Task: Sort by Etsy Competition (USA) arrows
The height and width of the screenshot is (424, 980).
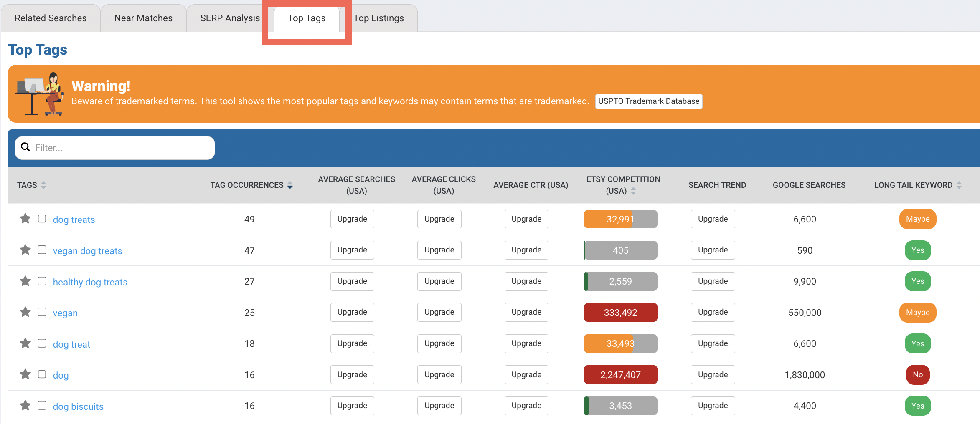Action: point(633,191)
